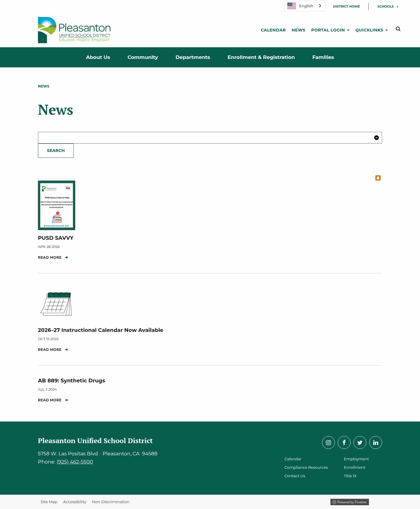Go to News in the top navigation

[298, 30]
